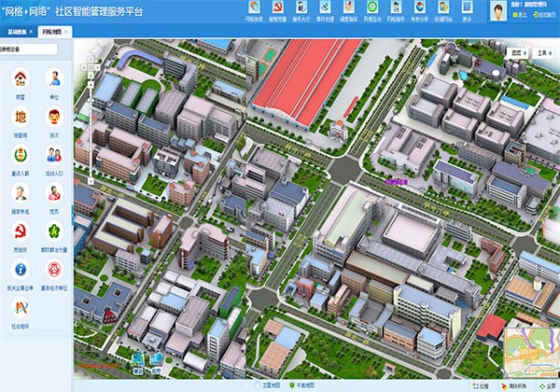
Task: Expand the 图层 dropdown on map
Action: 518,53
